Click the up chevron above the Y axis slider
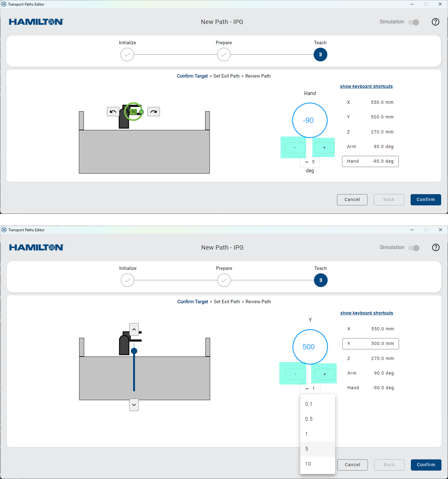Viewport: 448px width, 479px height. point(134,329)
